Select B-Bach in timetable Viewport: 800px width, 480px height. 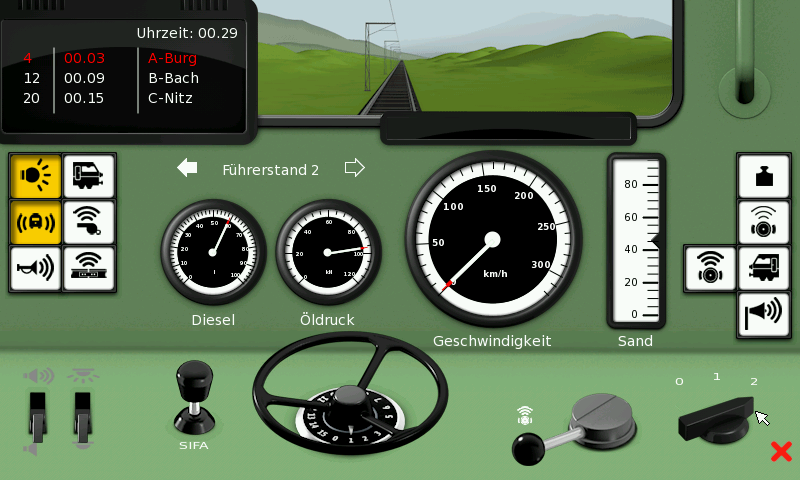(173, 78)
